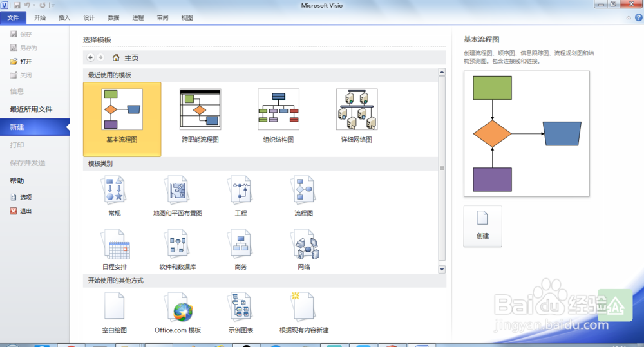The height and width of the screenshot is (347, 644).
Task: Open the 工程 template category
Action: point(241,196)
